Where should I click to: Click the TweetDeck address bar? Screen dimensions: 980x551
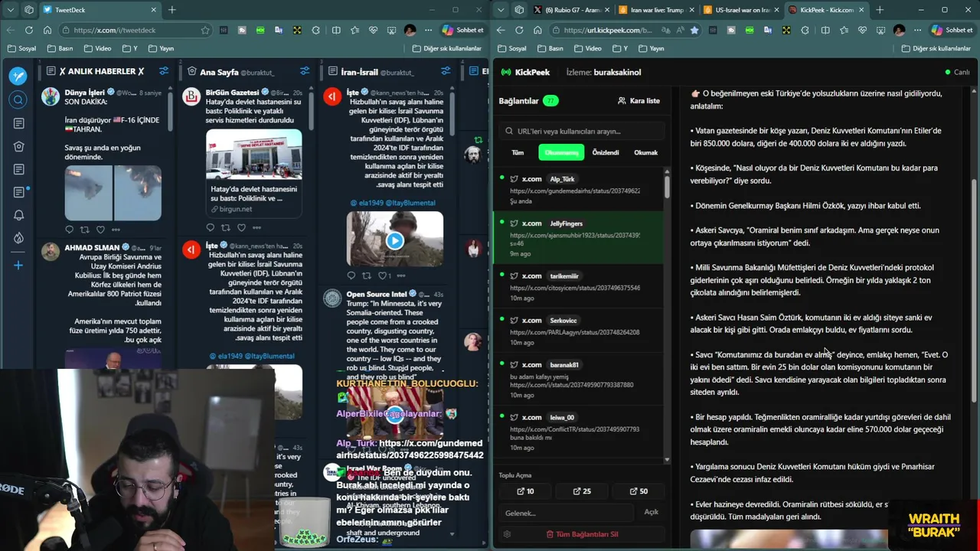[x=138, y=30]
